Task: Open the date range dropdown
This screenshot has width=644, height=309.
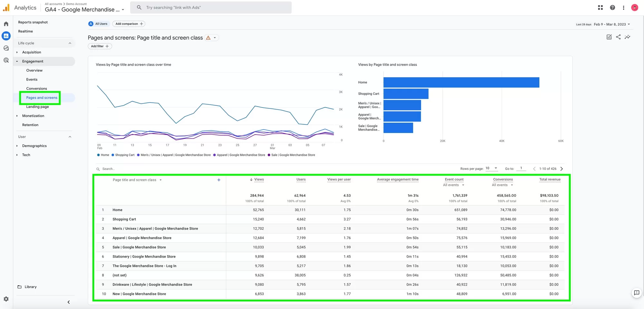Action: 612,24
